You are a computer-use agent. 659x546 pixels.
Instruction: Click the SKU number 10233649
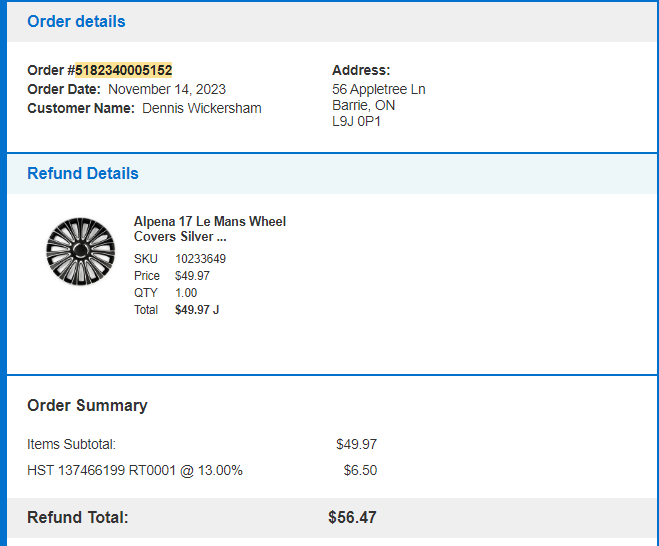(200, 258)
